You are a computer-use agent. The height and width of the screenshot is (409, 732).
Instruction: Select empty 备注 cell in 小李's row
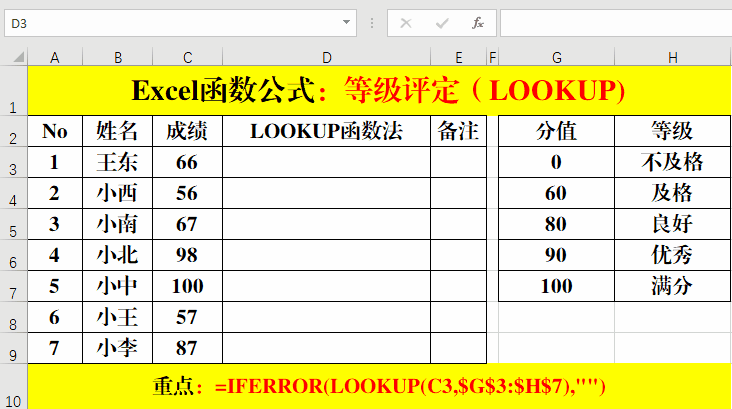tap(458, 348)
